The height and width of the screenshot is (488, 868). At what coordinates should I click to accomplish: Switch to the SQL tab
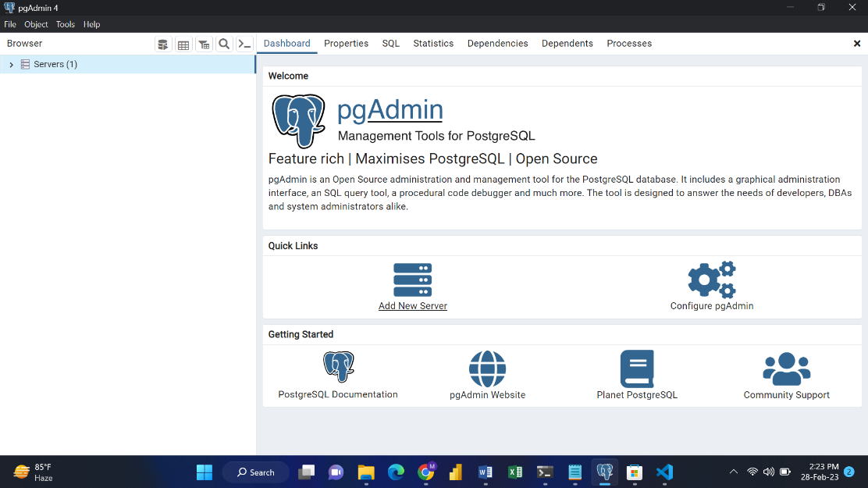point(391,43)
